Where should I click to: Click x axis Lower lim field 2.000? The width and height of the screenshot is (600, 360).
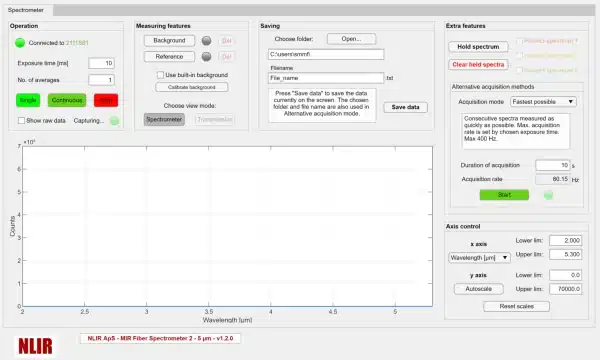[x=566, y=240]
